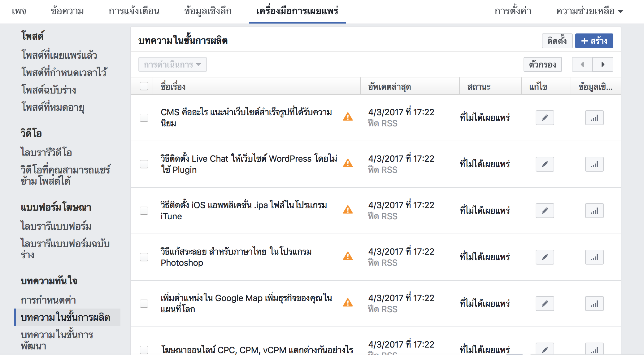644x355 pixels.
Task: Switch to the ข้อมูลเชิงลึก tab
Action: pos(208,11)
